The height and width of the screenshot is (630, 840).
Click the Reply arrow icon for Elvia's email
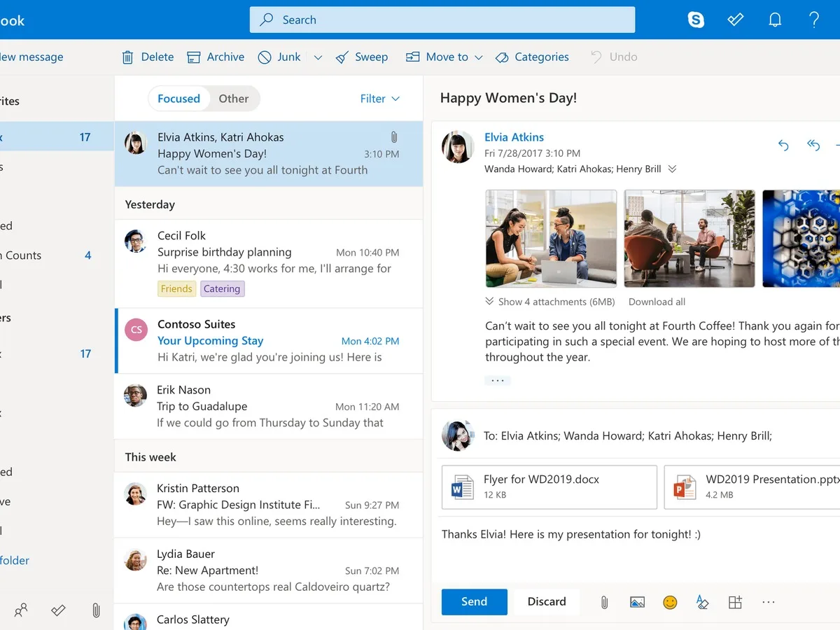(x=783, y=145)
